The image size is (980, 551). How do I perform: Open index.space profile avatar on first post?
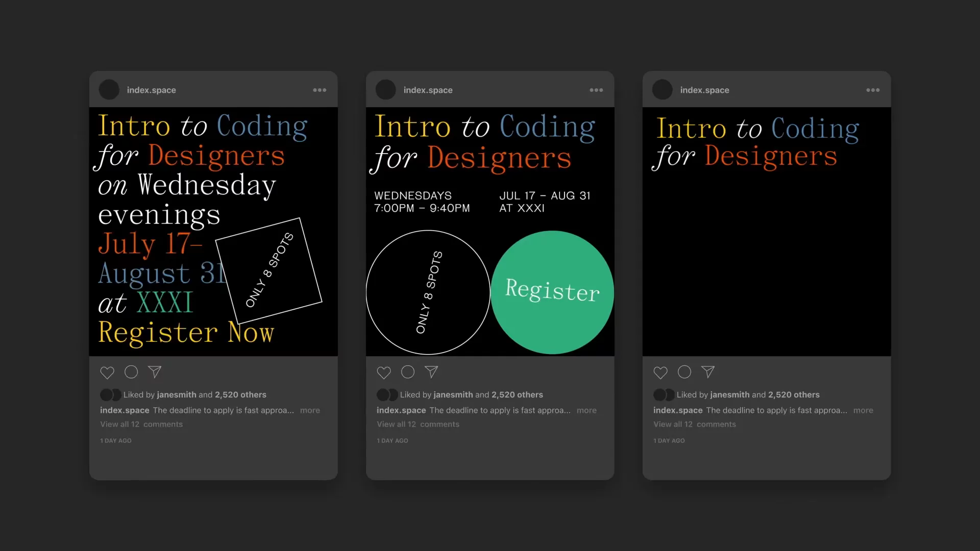click(109, 90)
